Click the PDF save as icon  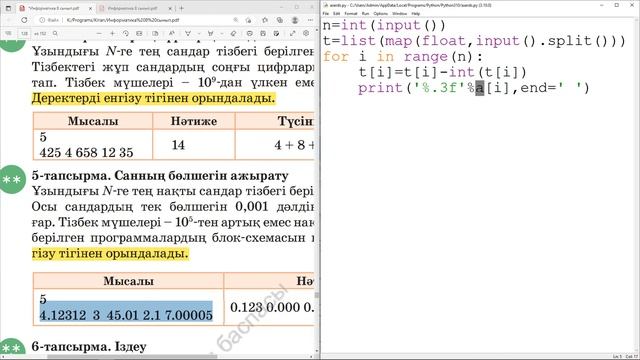click(276, 33)
